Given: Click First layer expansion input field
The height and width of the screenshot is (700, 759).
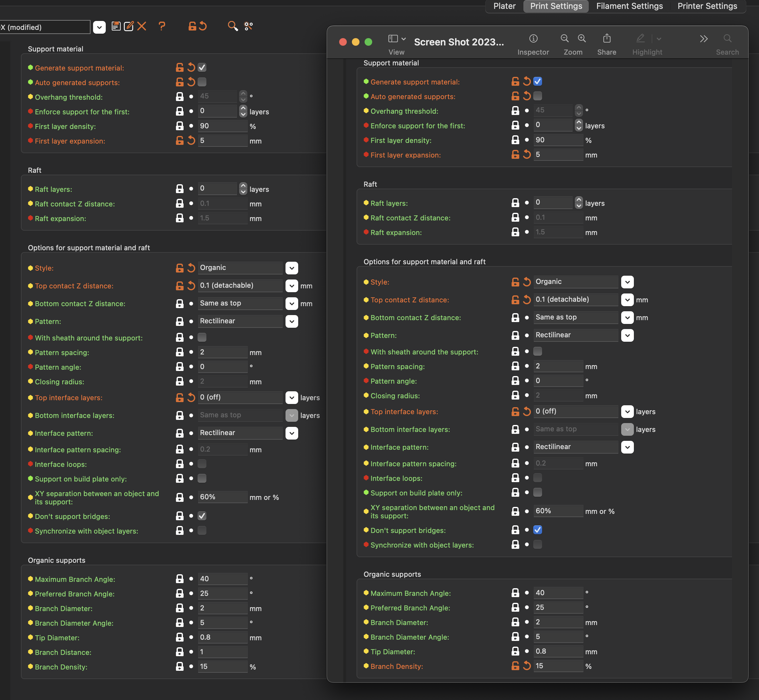Looking at the screenshot, I should tap(223, 141).
